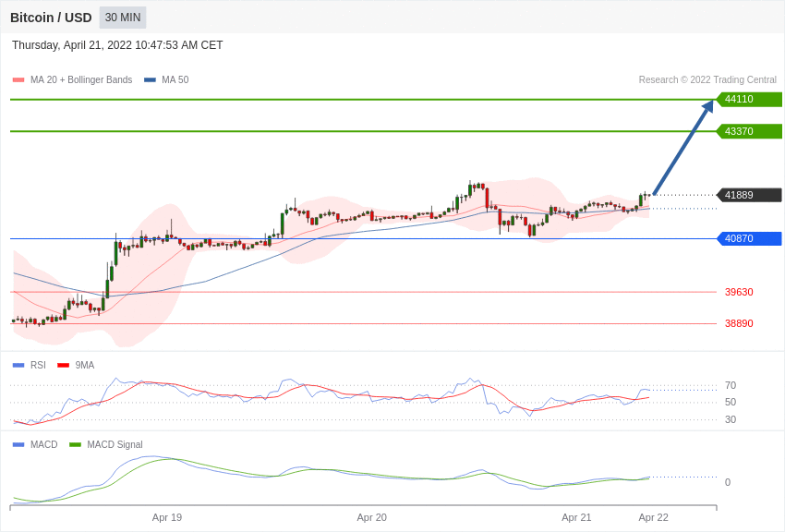Screen dimensions: 785x532
Task: Select the 44110 resistance price tag
Action: pyautogui.click(x=750, y=99)
